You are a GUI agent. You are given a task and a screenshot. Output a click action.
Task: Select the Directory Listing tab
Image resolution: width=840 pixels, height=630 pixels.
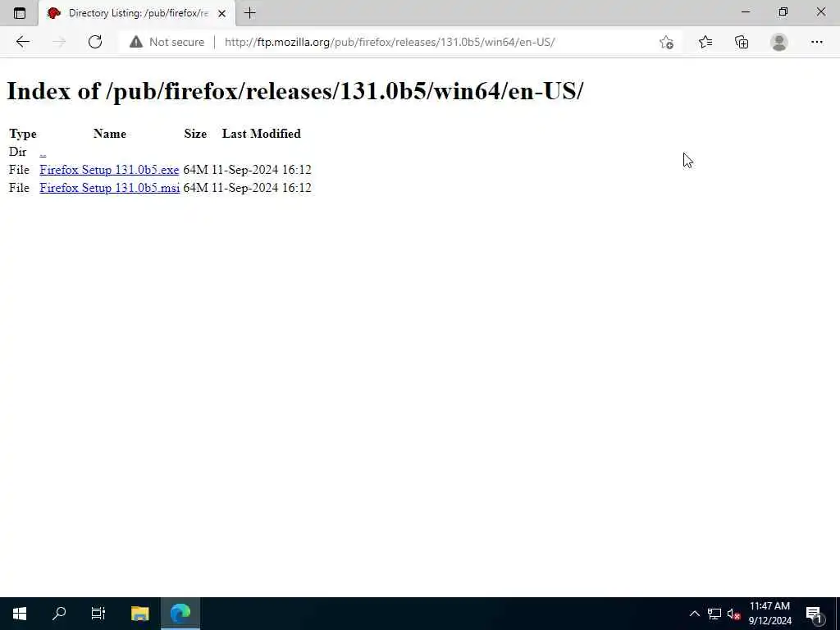click(137, 13)
